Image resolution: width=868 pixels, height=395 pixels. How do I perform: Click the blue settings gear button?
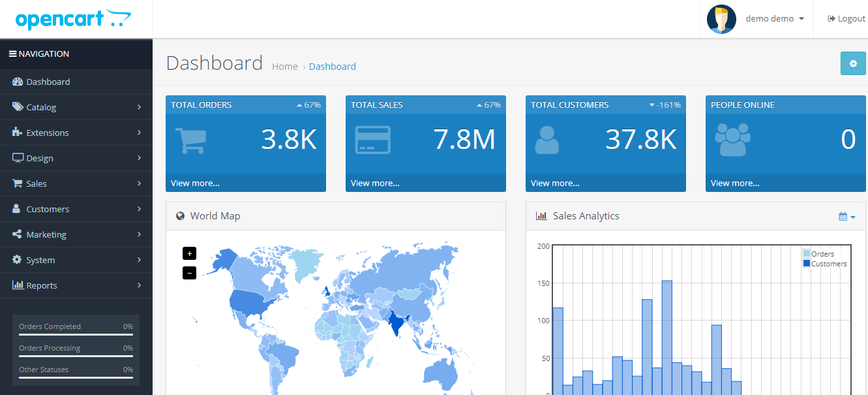pos(852,63)
